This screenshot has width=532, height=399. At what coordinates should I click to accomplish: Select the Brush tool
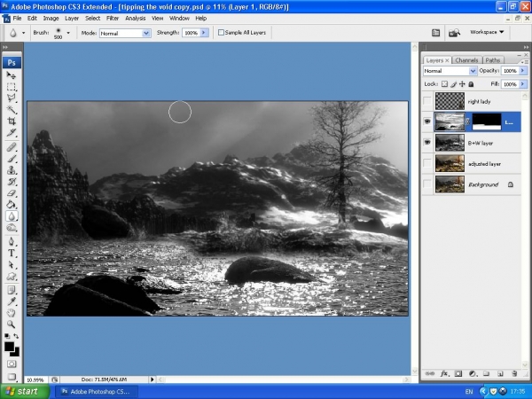click(x=12, y=159)
